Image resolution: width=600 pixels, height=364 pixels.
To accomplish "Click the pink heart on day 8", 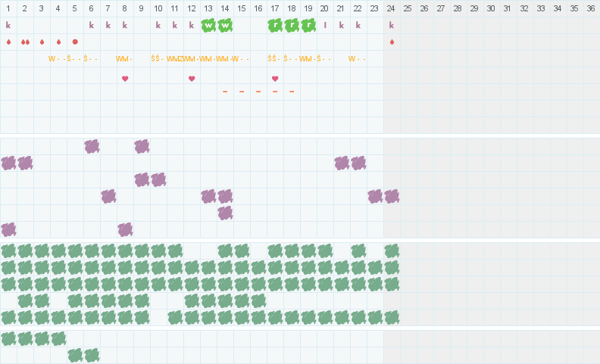I will pyautogui.click(x=125, y=78).
